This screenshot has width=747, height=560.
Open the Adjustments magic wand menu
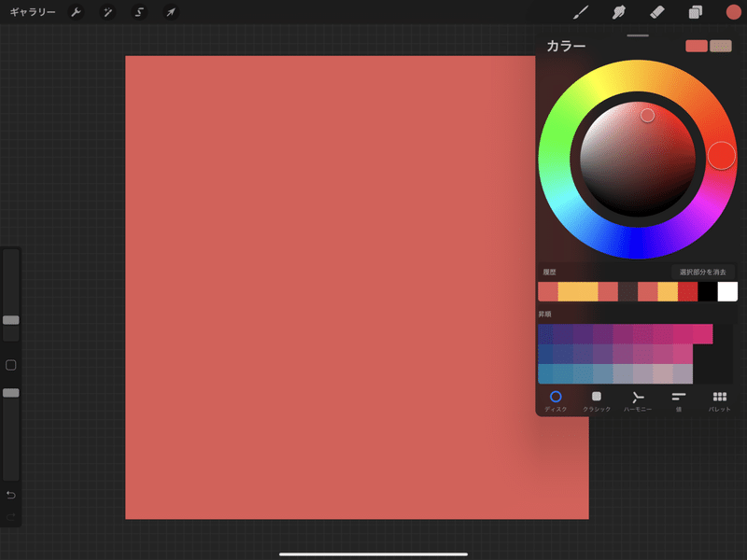pyautogui.click(x=107, y=12)
